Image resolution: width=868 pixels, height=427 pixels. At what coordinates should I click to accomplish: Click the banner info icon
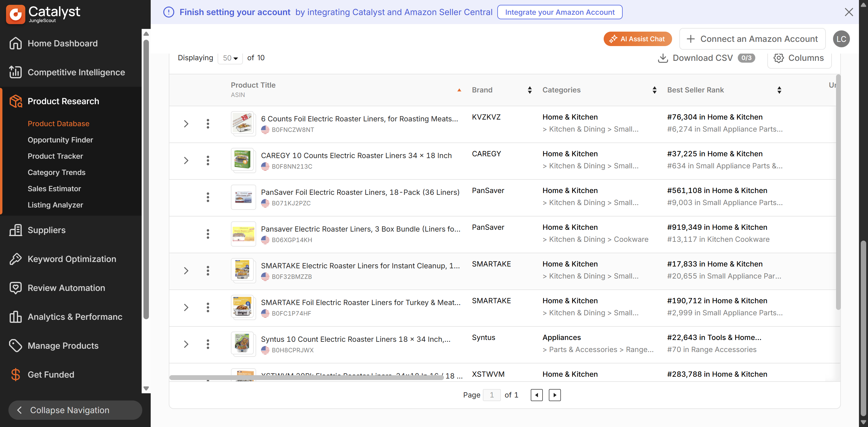[x=168, y=12]
